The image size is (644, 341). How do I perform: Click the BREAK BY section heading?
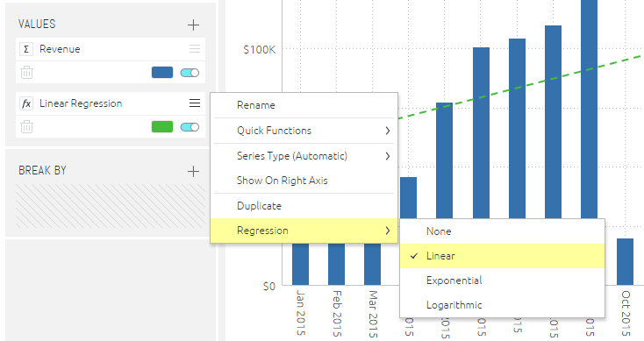point(42,171)
